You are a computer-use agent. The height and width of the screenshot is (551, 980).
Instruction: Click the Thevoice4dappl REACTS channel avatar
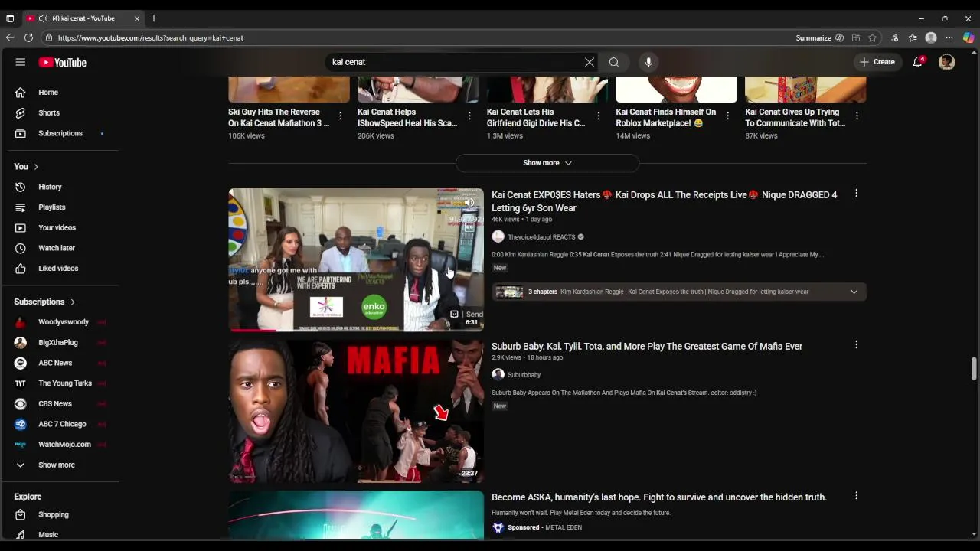click(498, 237)
